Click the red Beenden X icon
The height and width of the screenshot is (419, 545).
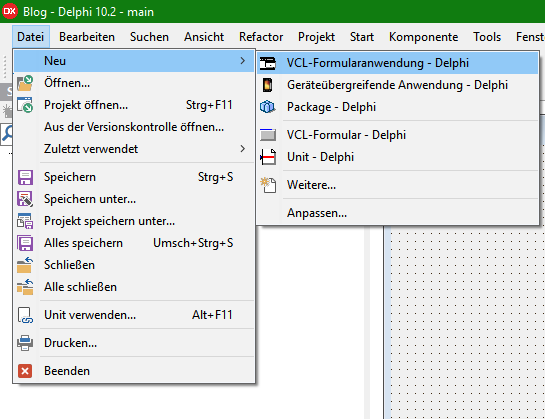(25, 371)
